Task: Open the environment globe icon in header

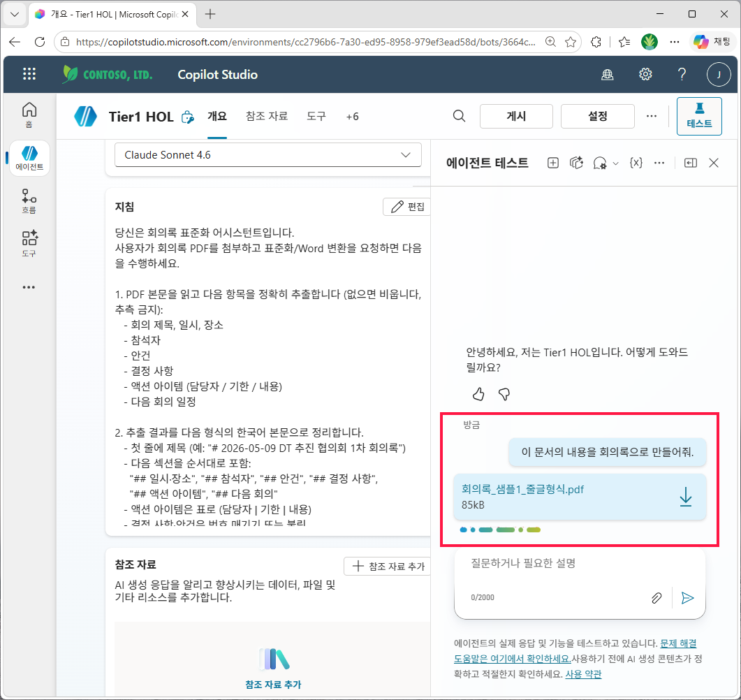Action: [x=608, y=74]
